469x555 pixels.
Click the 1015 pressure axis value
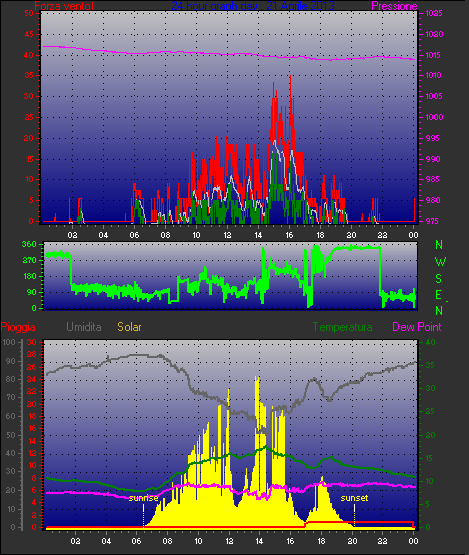point(434,55)
